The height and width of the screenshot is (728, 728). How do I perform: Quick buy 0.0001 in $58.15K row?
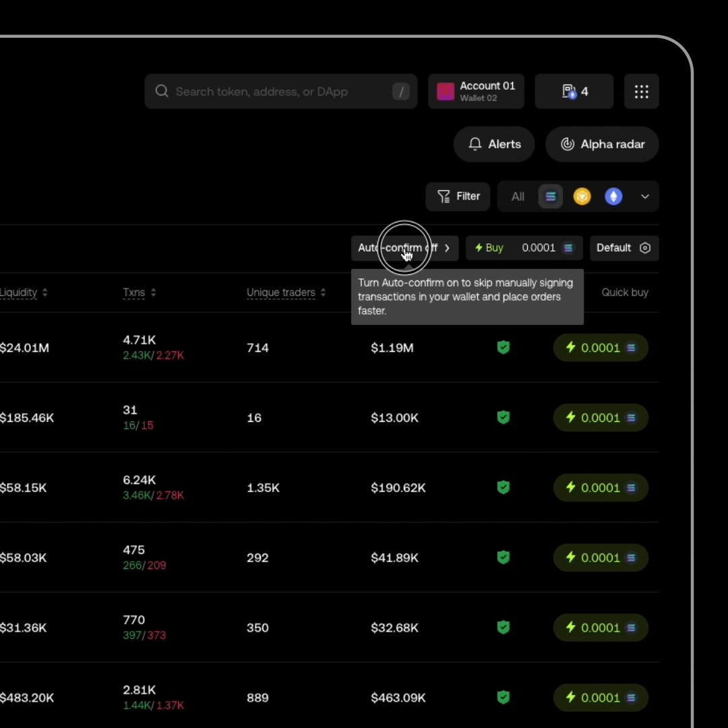point(601,487)
